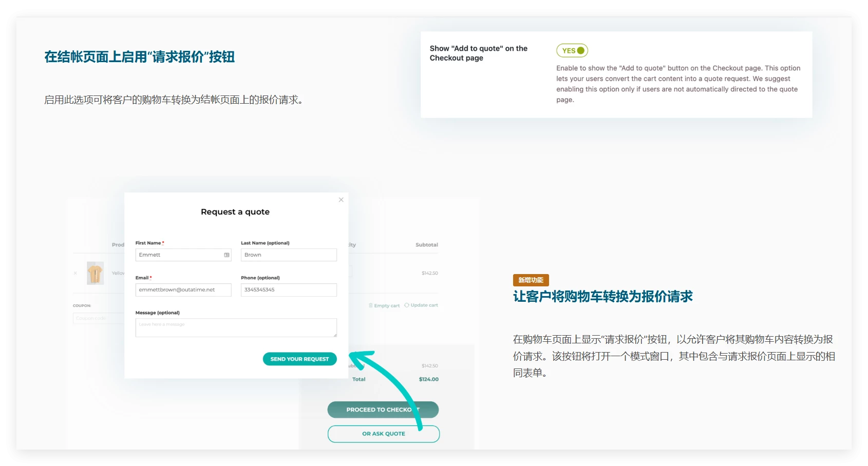Toggle the YES switch for Add to quote
Image resolution: width=868 pixels, height=466 pixels.
pyautogui.click(x=572, y=50)
